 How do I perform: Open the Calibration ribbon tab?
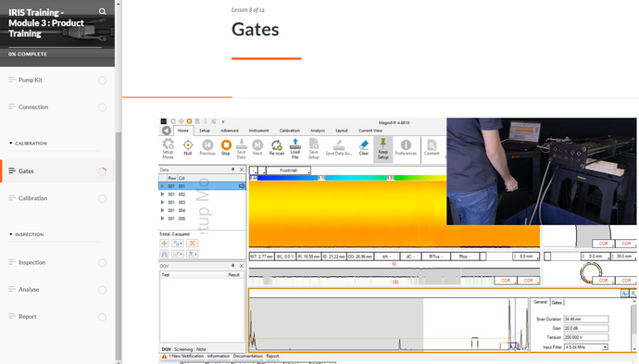click(290, 131)
